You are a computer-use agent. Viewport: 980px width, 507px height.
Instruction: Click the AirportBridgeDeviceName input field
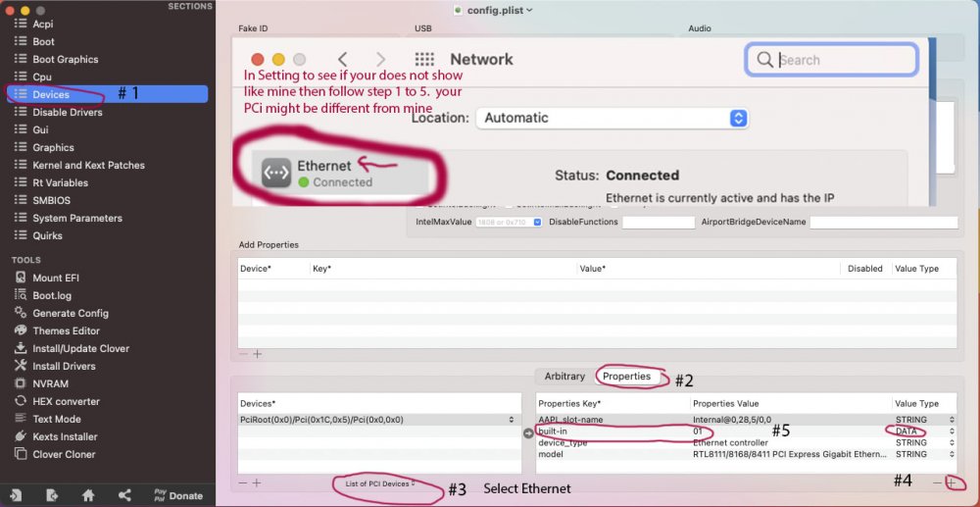tap(884, 222)
